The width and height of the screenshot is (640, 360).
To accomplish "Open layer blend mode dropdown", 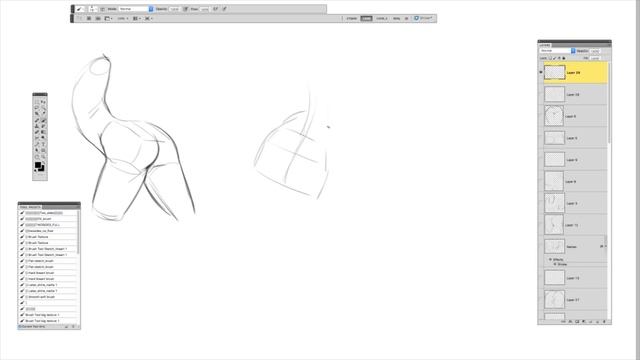I will point(558,51).
